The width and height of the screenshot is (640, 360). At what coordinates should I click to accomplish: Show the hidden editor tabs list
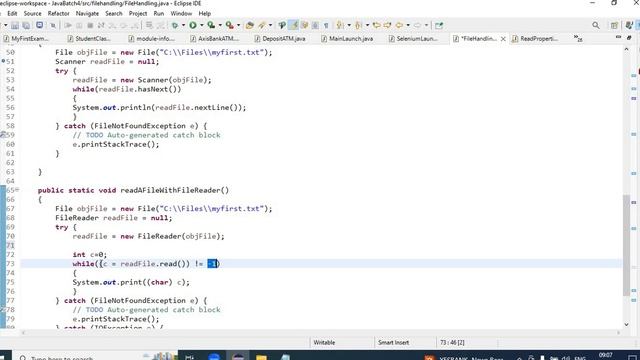tap(578, 38)
